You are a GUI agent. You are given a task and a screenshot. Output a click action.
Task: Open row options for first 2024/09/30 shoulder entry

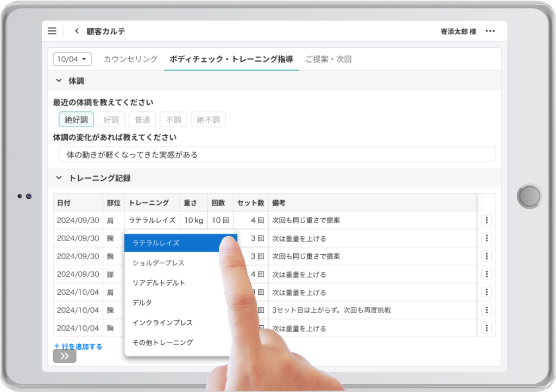click(x=486, y=220)
